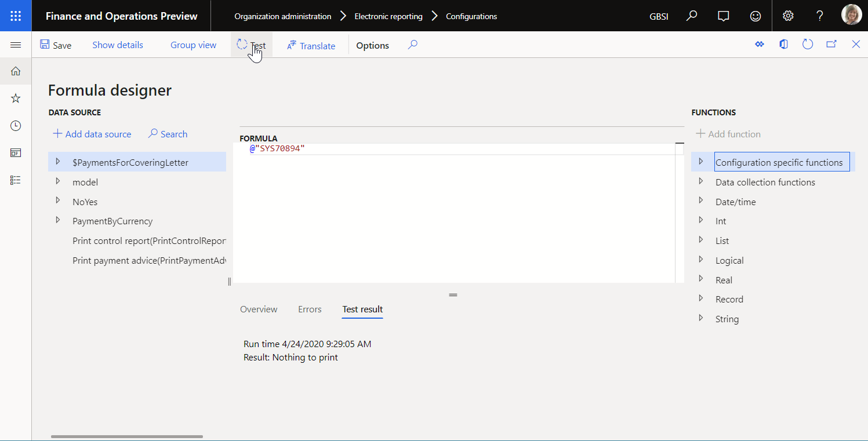This screenshot has width=868, height=441.
Task: Open Favorites star in the sidebar
Action: (x=16, y=99)
